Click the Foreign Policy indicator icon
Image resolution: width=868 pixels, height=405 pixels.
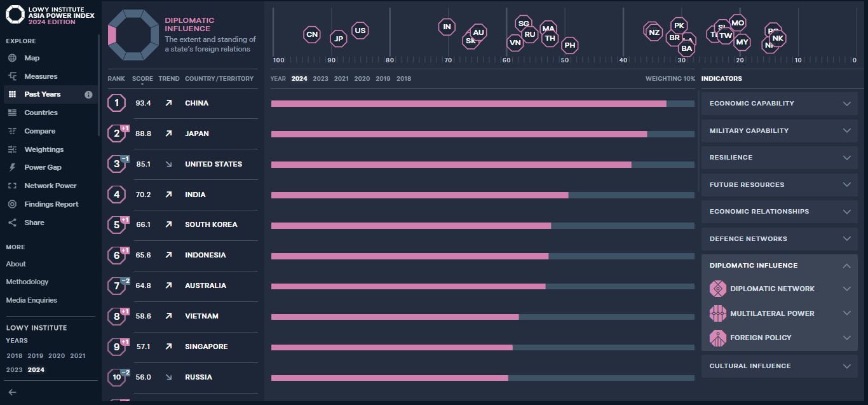point(718,338)
